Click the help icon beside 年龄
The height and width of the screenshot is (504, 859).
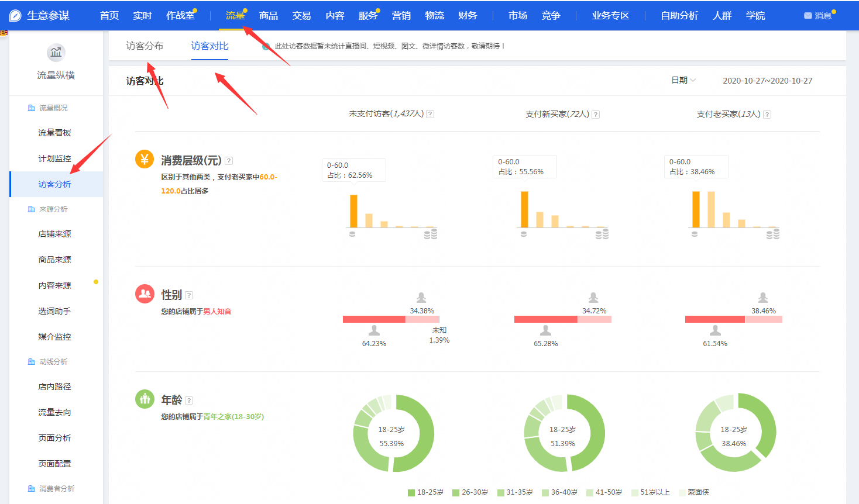tap(189, 401)
